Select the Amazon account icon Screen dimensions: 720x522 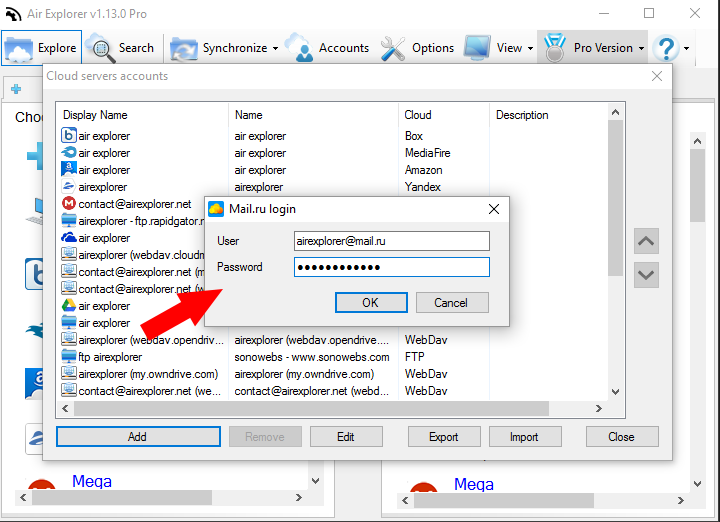pos(68,169)
